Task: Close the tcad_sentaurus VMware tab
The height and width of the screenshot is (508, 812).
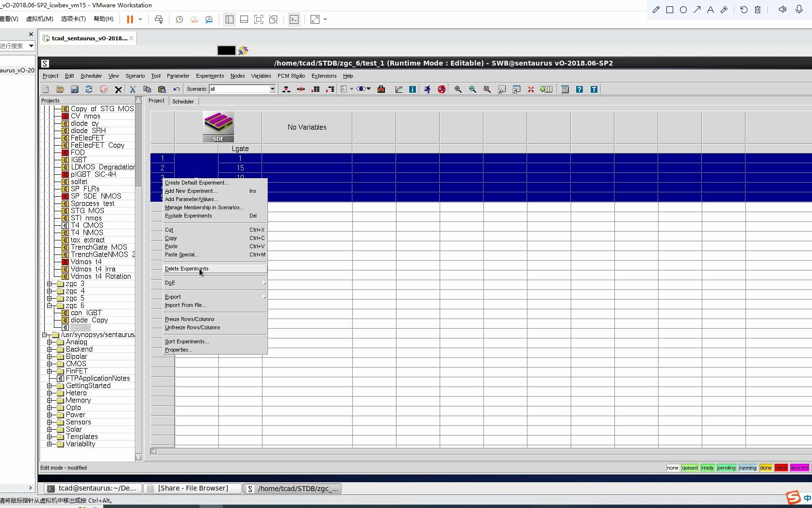Action: 131,38
